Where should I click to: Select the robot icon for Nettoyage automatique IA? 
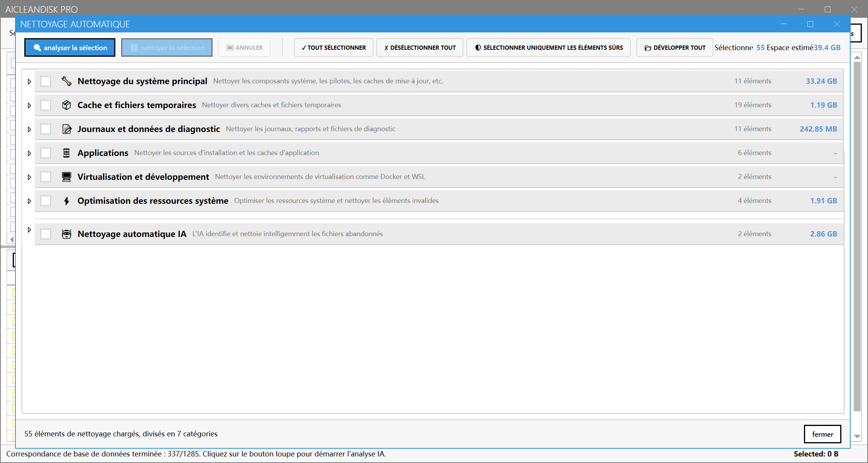pos(67,233)
